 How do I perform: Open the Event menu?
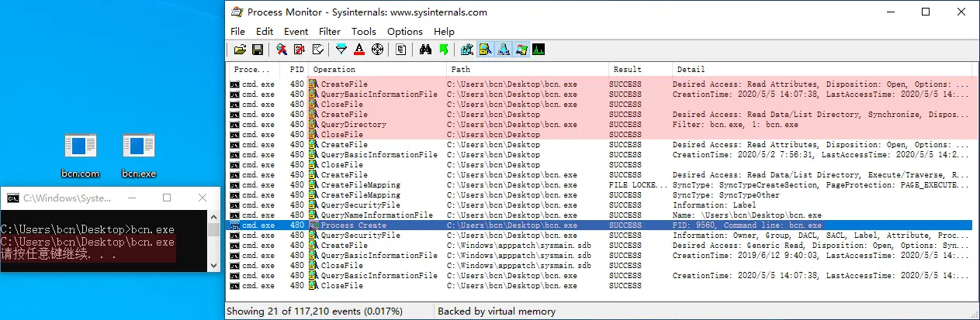pyautogui.click(x=296, y=32)
